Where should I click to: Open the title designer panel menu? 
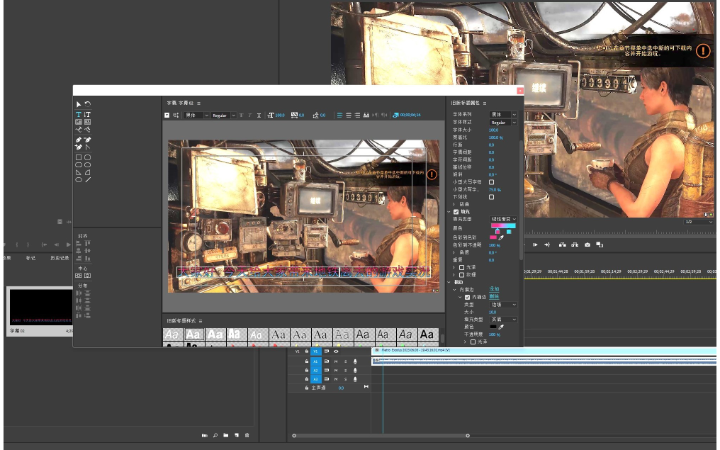coord(199,103)
